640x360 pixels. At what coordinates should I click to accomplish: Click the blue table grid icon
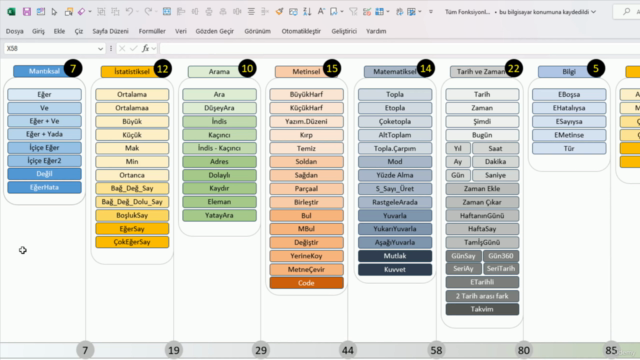coord(380,12)
